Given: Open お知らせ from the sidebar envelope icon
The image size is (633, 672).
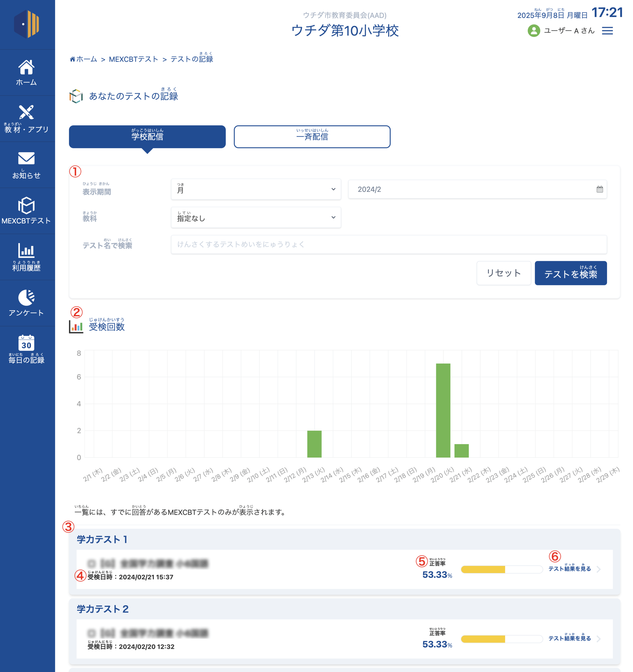Looking at the screenshot, I should coord(26,159).
